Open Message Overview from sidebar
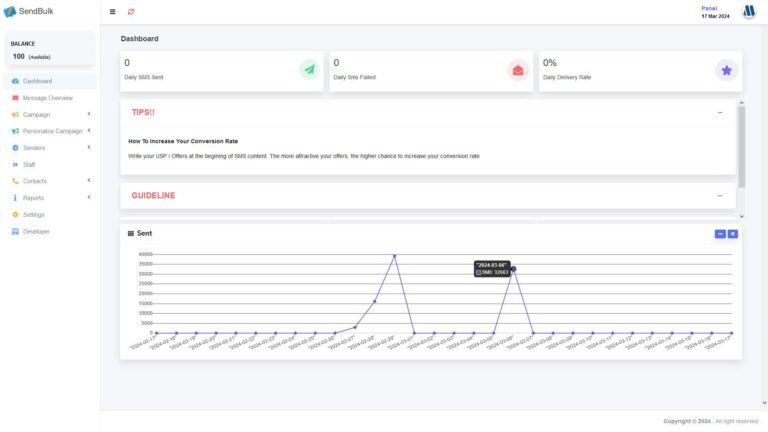The image size is (768, 432). [x=47, y=98]
